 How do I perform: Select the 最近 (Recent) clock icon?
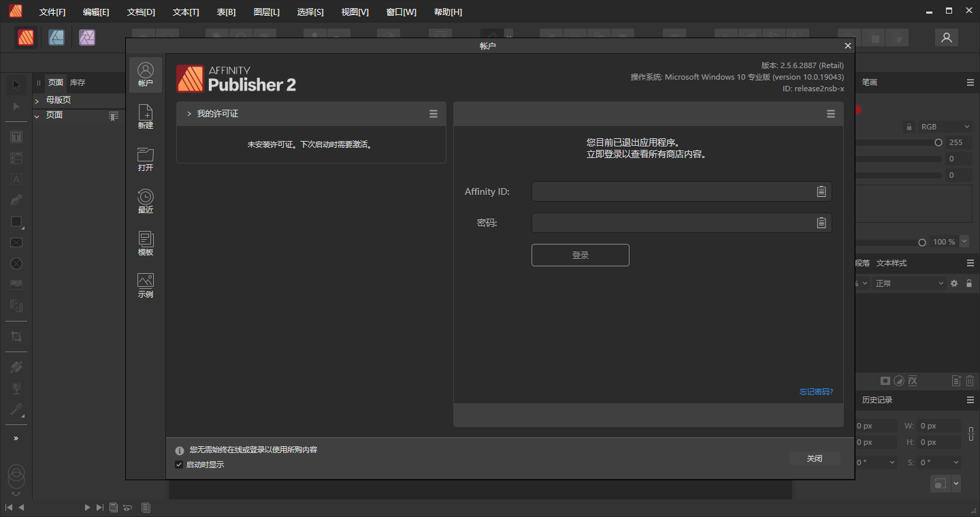(x=146, y=201)
